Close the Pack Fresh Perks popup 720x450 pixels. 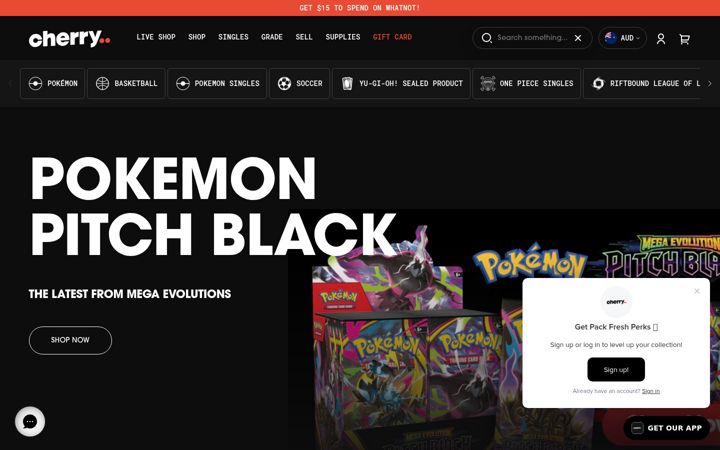[697, 291]
